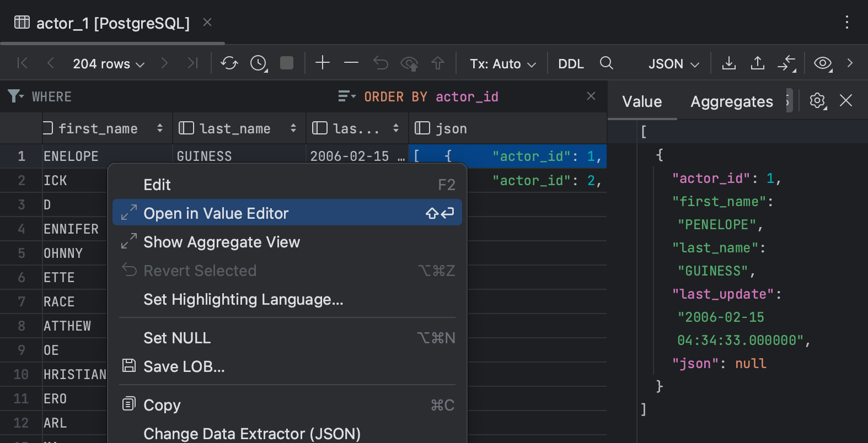868x443 pixels.
Task: Jump to the last page of rows
Action: tap(192, 63)
